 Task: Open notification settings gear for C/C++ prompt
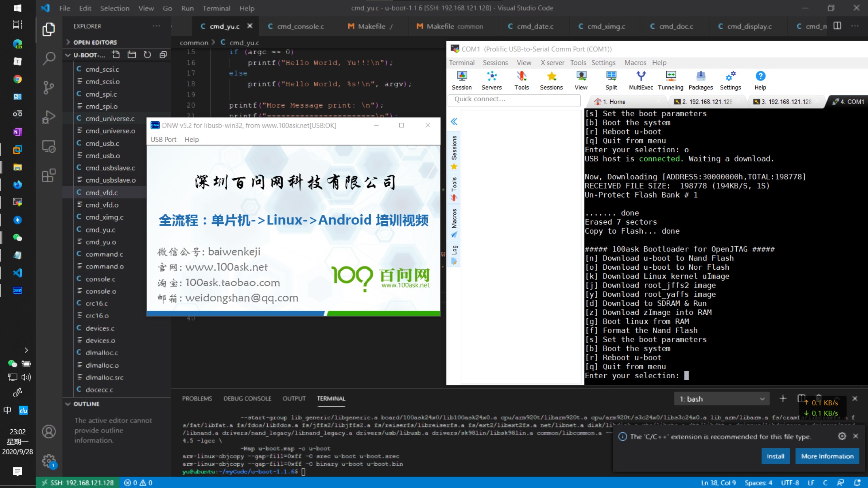click(x=842, y=436)
